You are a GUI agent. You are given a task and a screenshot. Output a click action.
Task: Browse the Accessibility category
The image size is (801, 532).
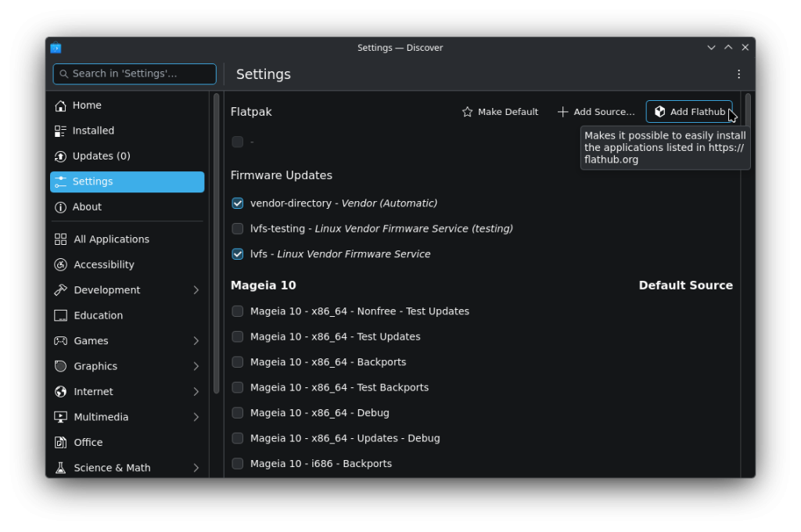pyautogui.click(x=128, y=264)
